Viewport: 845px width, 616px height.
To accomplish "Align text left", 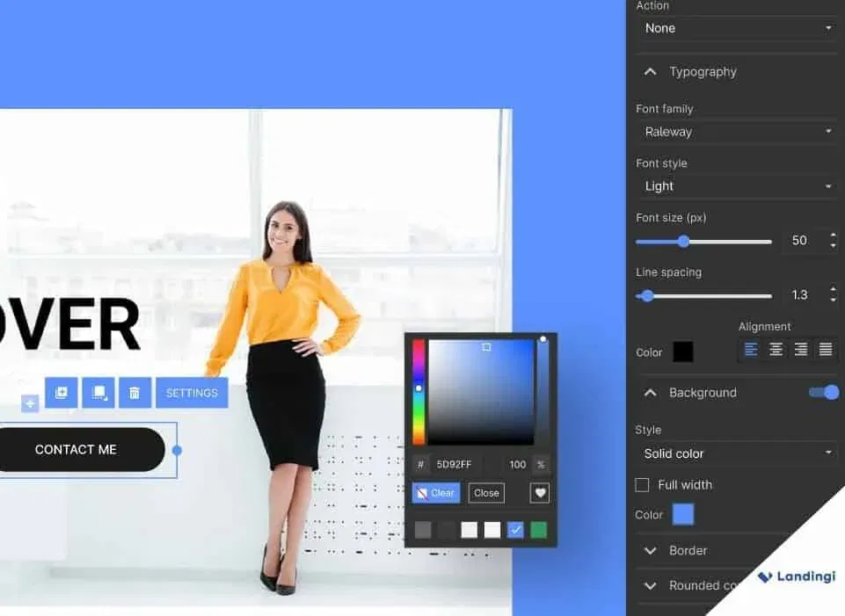I will pyautogui.click(x=751, y=350).
